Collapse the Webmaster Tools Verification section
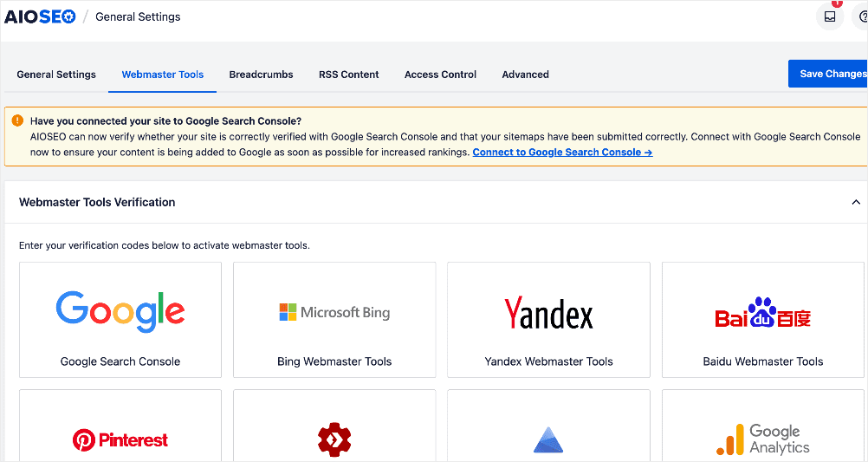Screen dimensions: 868x462 click(856, 202)
